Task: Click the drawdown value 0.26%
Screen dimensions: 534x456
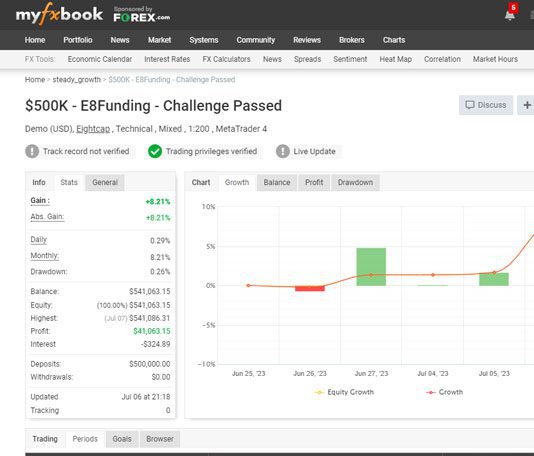Action: [x=160, y=272]
